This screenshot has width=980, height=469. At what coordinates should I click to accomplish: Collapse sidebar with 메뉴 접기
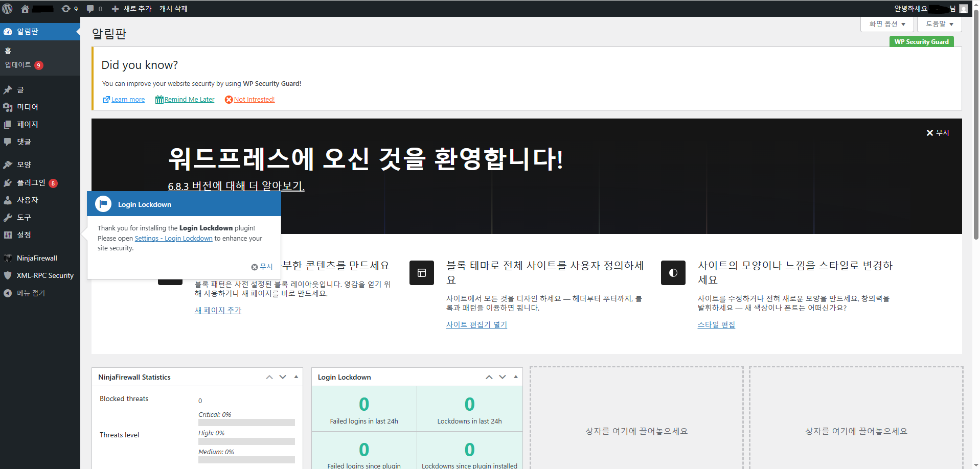(x=26, y=293)
